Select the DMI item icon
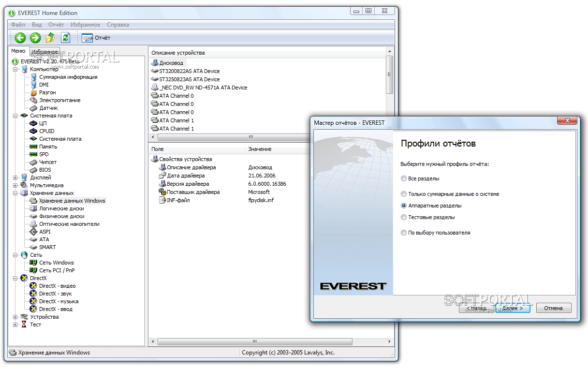This screenshot has width=588, height=369. pyautogui.click(x=33, y=85)
